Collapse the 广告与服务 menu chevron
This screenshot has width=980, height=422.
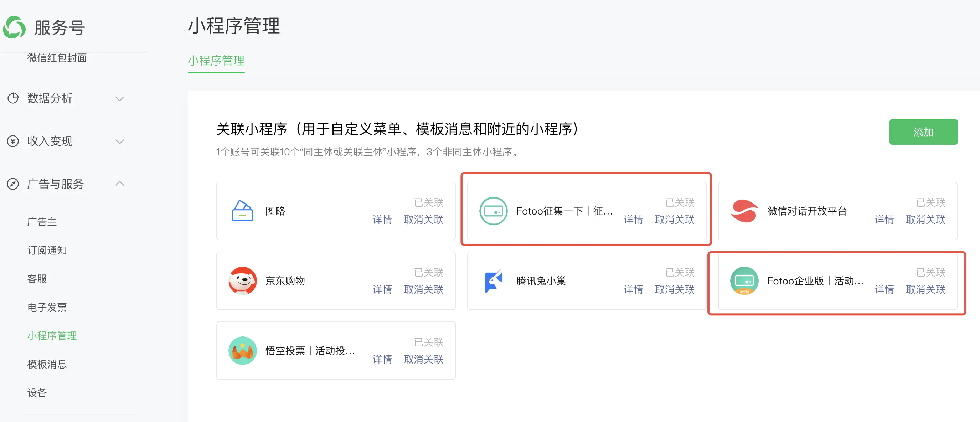[x=120, y=184]
